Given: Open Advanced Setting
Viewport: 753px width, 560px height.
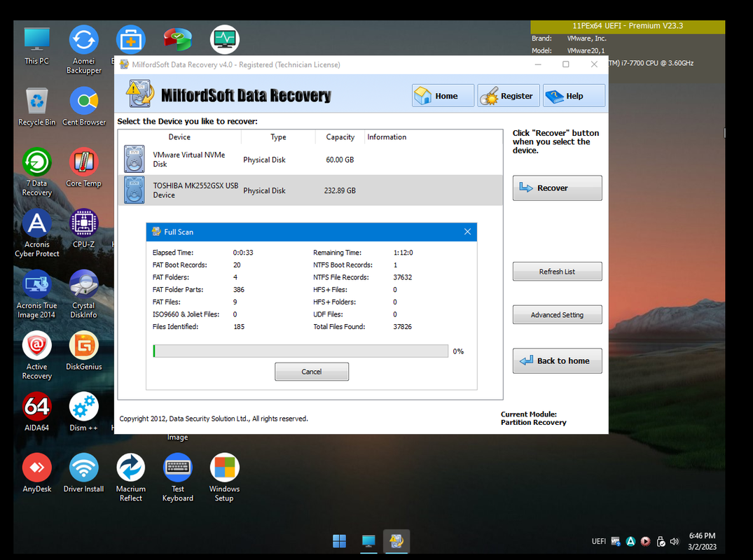Looking at the screenshot, I should point(557,315).
